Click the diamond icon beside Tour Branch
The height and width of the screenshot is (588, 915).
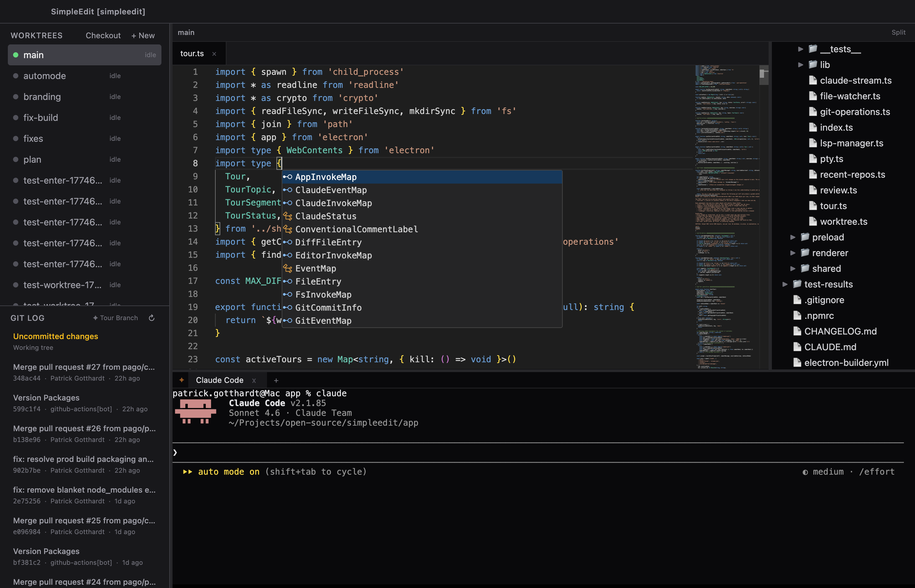[95, 317]
